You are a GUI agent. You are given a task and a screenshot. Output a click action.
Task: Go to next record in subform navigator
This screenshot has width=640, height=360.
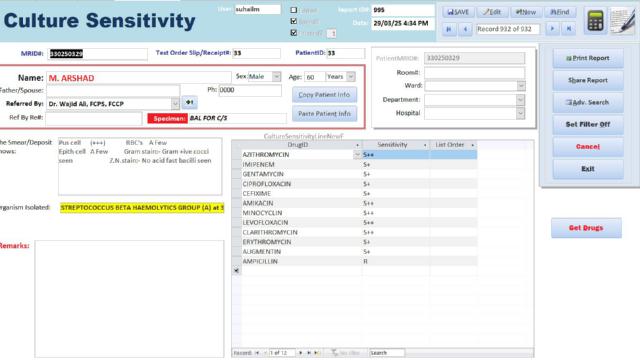pyautogui.click(x=301, y=353)
